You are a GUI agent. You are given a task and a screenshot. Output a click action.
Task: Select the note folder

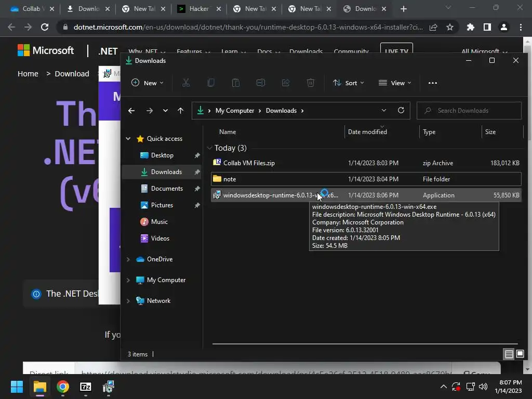(366, 179)
